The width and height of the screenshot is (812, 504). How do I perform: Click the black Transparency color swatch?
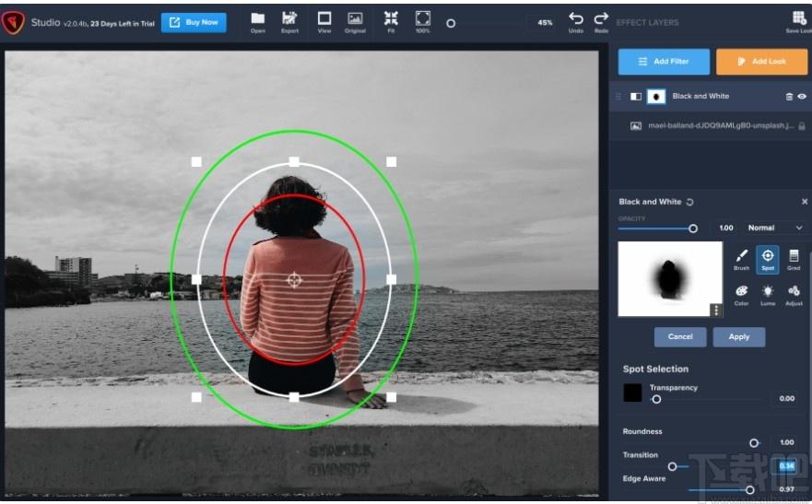point(632,393)
